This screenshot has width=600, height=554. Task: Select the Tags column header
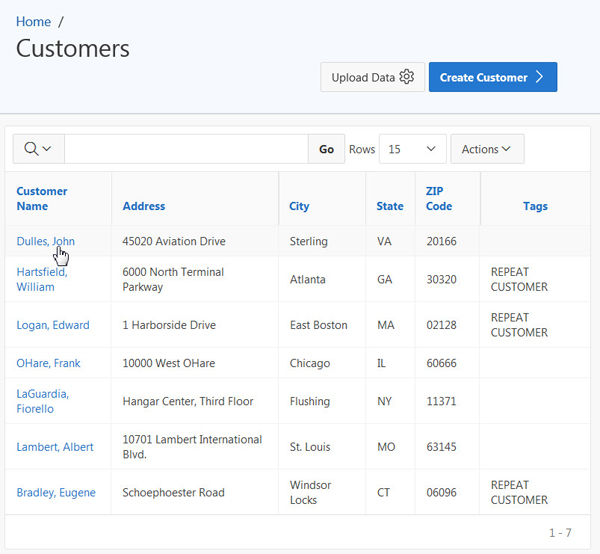click(535, 206)
